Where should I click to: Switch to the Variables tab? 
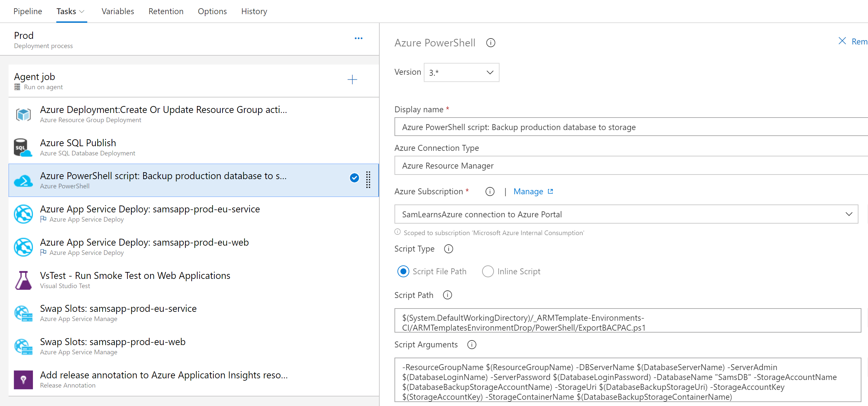(x=118, y=12)
